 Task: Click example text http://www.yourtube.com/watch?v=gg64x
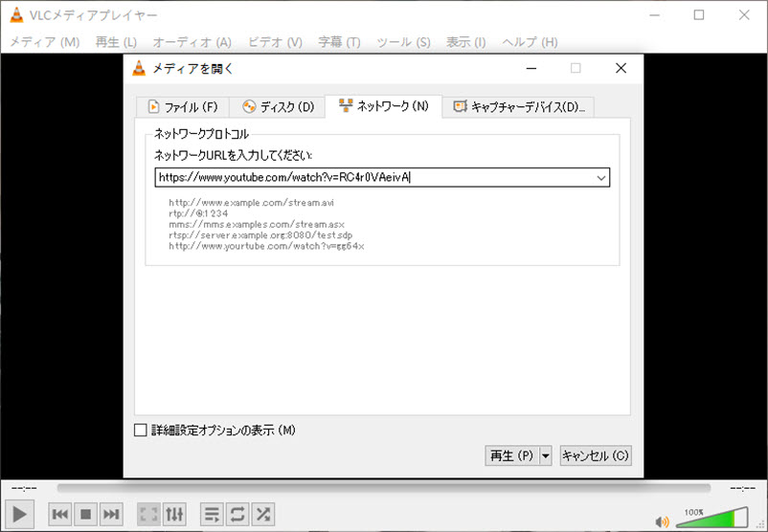coord(266,246)
